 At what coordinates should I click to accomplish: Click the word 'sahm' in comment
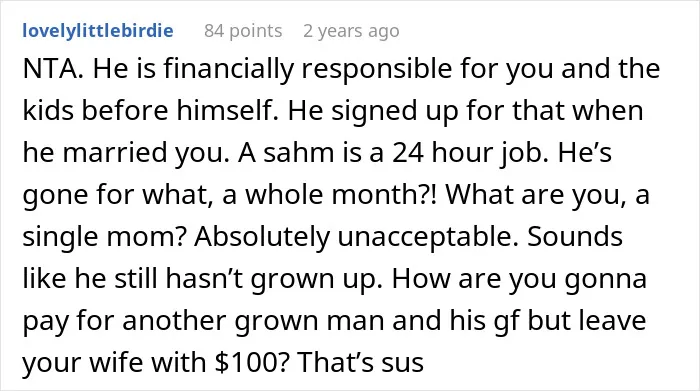point(299,153)
